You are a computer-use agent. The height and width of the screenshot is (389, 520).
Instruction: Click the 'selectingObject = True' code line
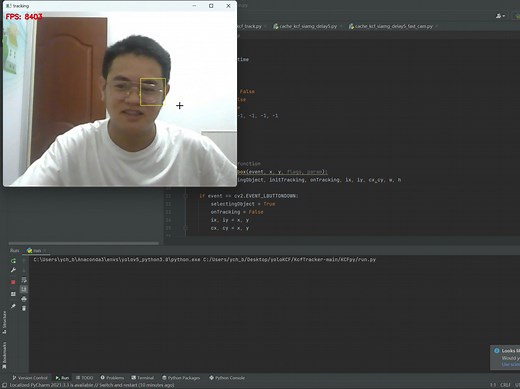(x=243, y=204)
